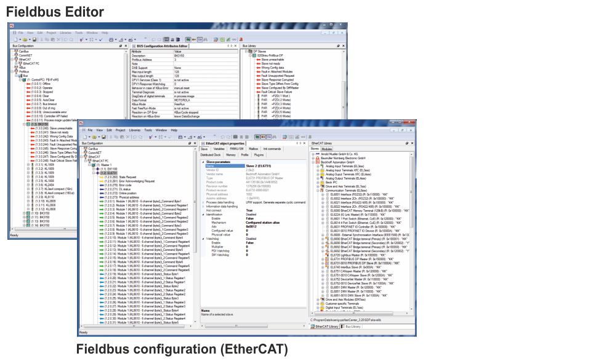The image size is (615, 364).
Task: Close the Bus Configuration panel
Action: click(x=195, y=143)
